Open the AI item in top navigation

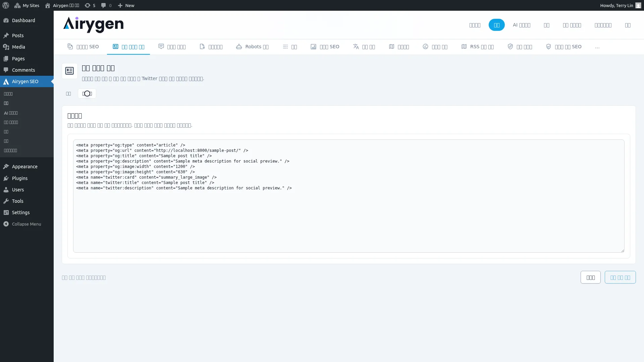point(521,25)
